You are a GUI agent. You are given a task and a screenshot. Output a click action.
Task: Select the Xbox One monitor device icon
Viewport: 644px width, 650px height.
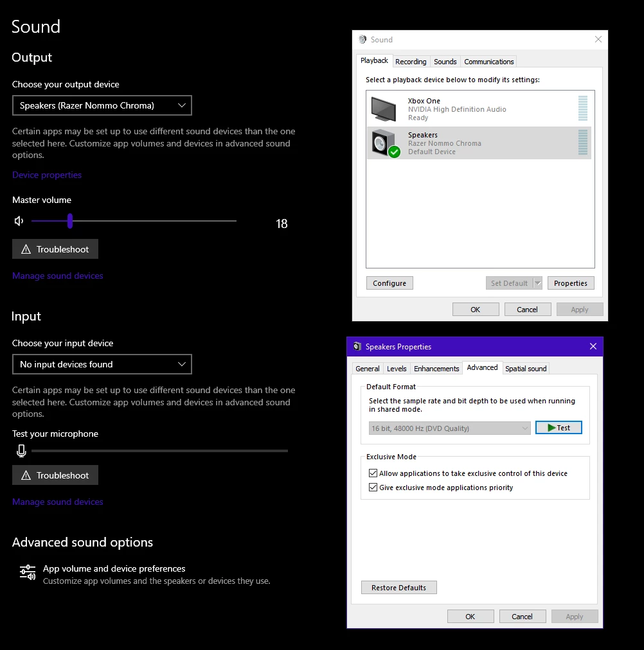tap(384, 109)
